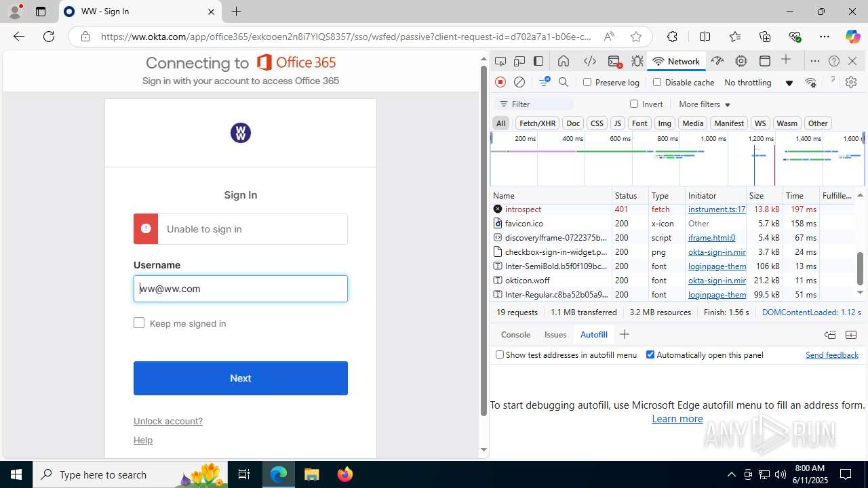Viewport: 868px width, 488px height.
Task: Open browser Extensions puzzle icon
Action: coord(672,37)
